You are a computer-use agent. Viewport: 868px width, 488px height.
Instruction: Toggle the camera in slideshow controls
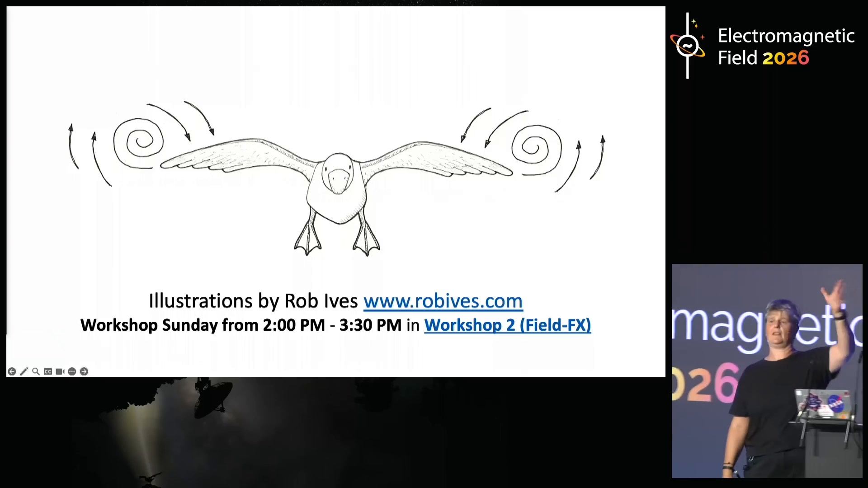pyautogui.click(x=60, y=371)
